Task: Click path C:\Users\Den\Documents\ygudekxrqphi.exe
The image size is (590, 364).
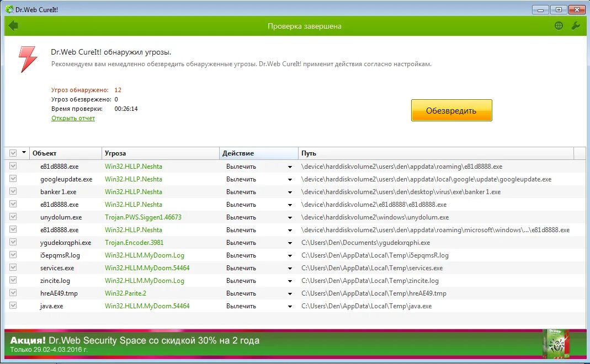Action: pos(366,243)
